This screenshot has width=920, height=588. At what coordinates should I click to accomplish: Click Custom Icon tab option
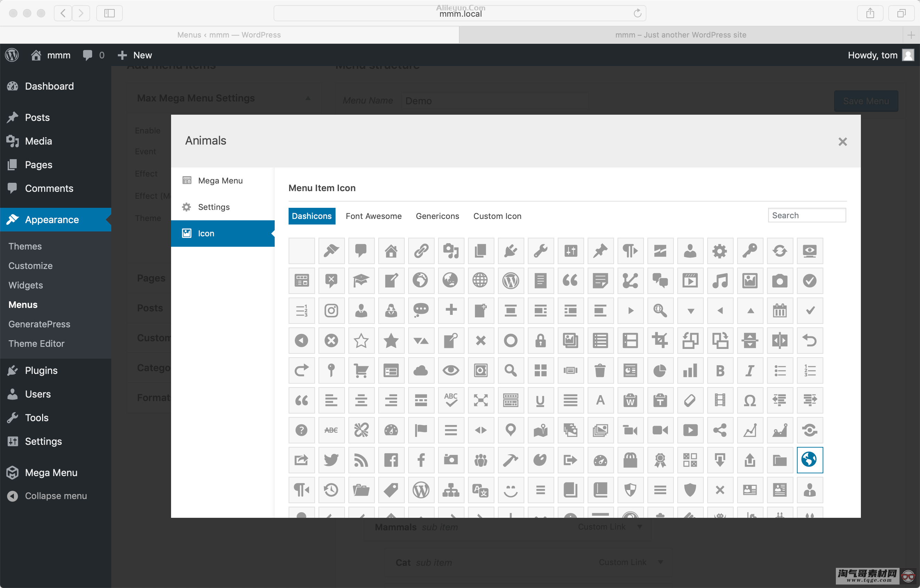pos(497,215)
